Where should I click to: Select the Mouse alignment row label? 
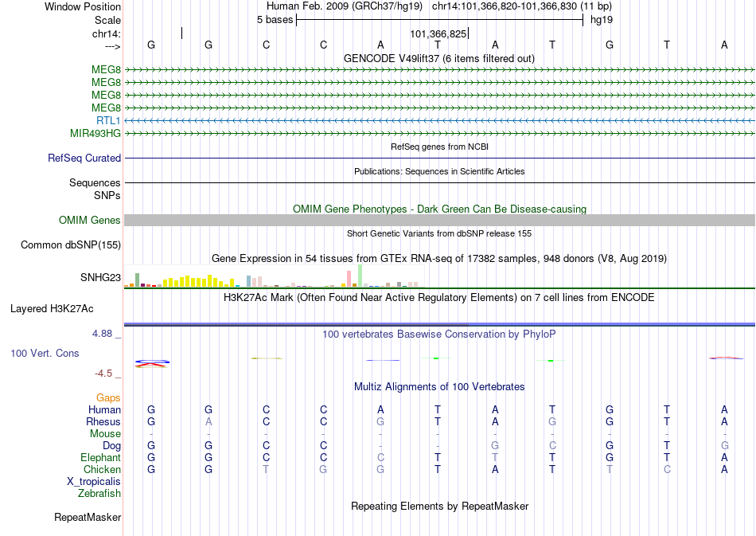pos(105,434)
